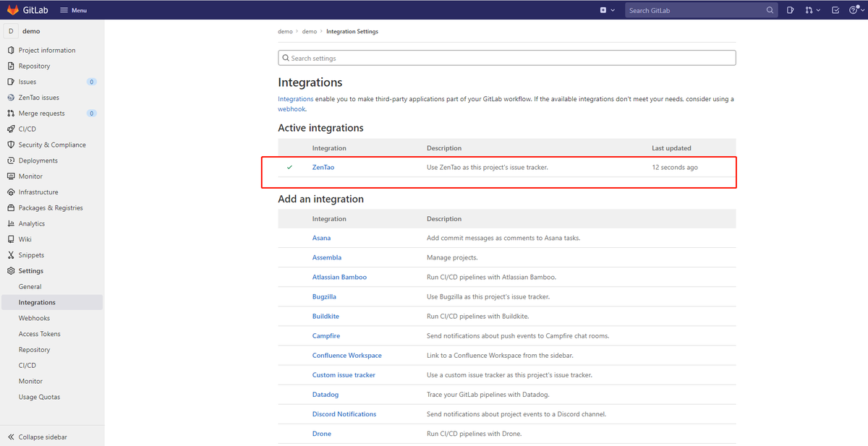Image resolution: width=868 pixels, height=446 pixels.
Task: Follow the webhook link
Action: (x=292, y=109)
